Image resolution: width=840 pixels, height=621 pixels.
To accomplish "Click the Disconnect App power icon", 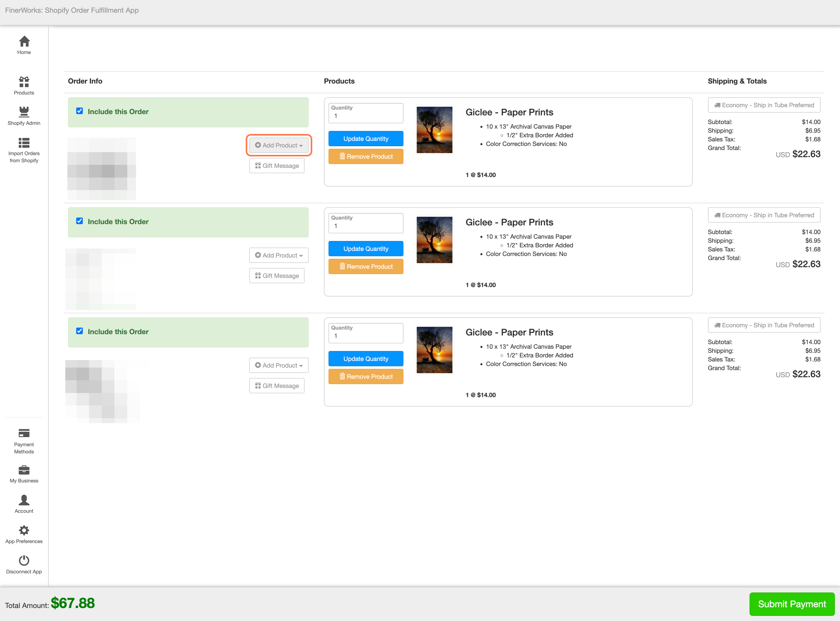I will click(24, 560).
